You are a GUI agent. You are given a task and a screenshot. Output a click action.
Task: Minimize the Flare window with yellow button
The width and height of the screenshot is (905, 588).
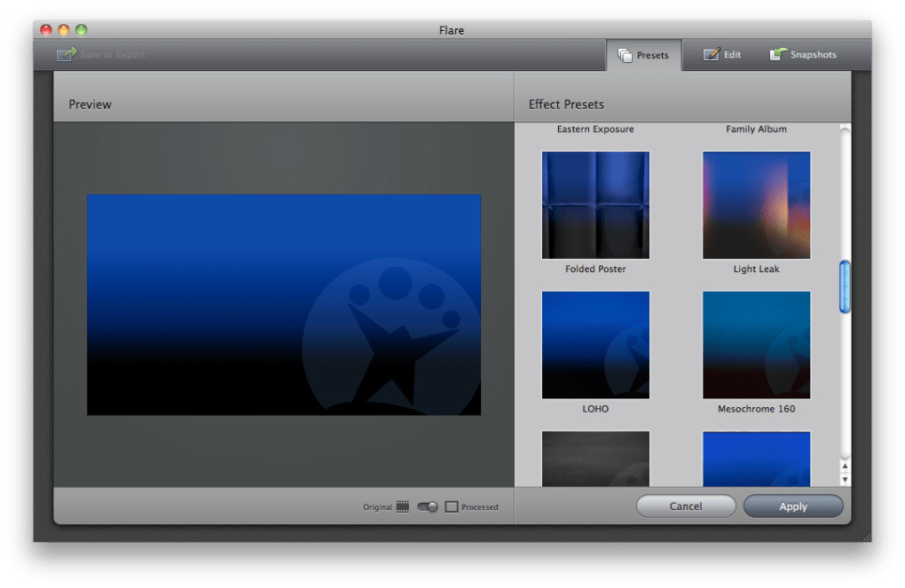pyautogui.click(x=64, y=30)
